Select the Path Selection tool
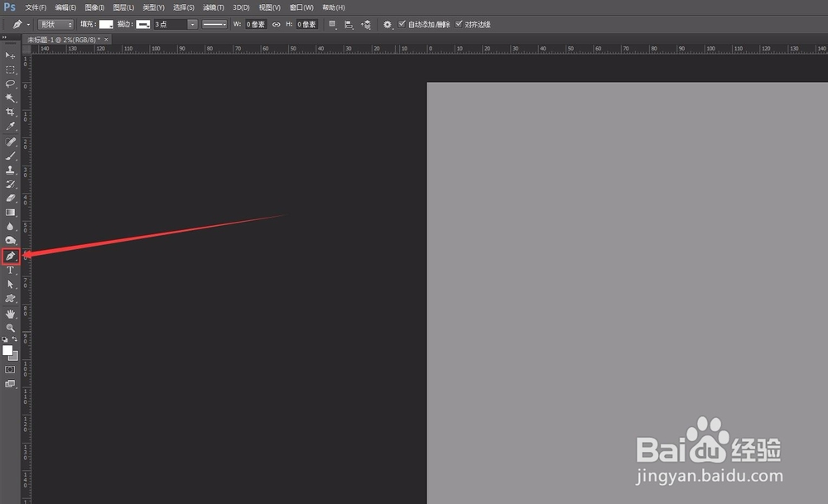 (10, 285)
